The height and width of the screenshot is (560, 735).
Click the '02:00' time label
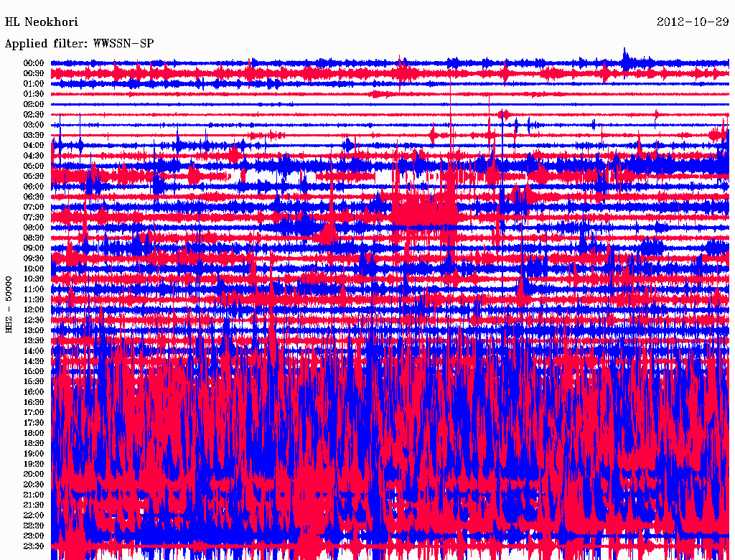pos(34,105)
